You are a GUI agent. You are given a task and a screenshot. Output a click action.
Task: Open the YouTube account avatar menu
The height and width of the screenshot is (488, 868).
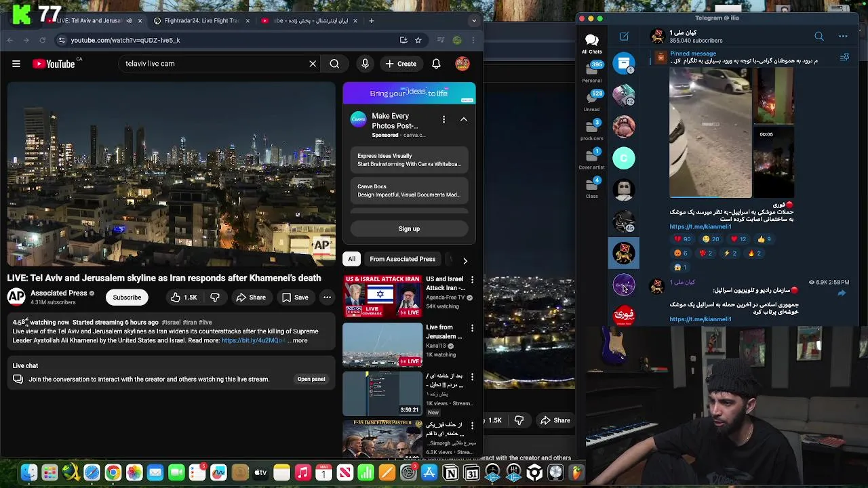[x=462, y=64]
